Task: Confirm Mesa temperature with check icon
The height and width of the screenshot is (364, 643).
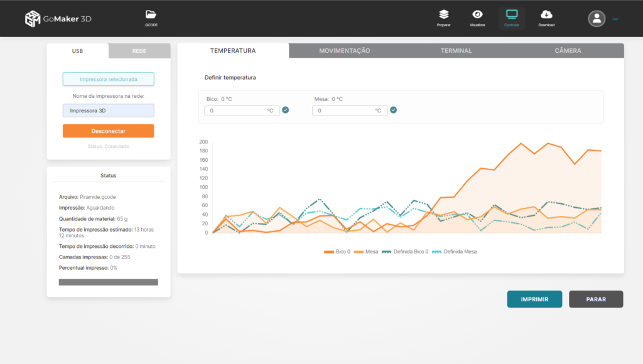Action: 394,110
